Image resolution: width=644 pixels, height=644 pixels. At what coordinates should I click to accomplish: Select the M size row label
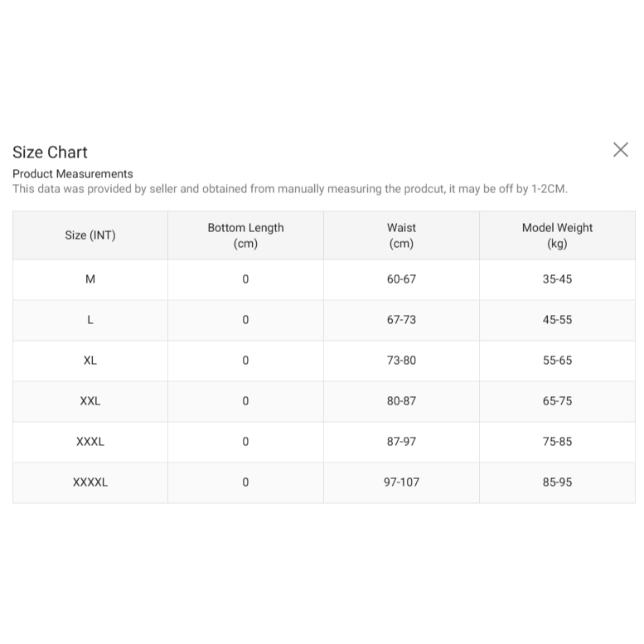(90, 279)
